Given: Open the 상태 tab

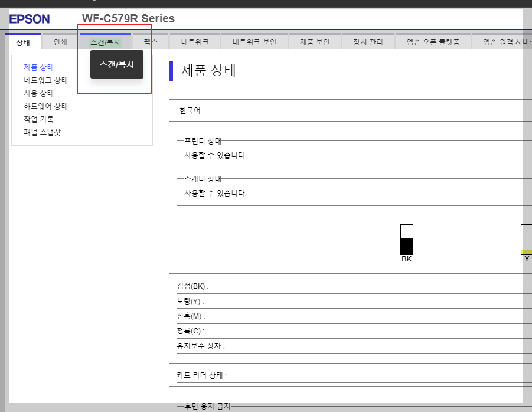Looking at the screenshot, I should point(23,42).
